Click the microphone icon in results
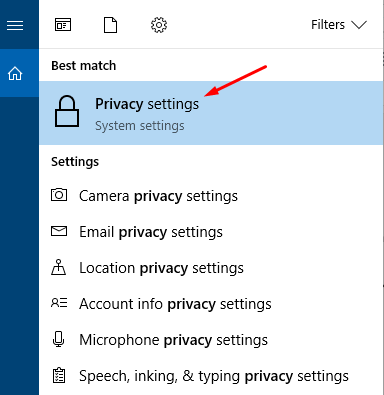This screenshot has height=395, width=384. (59, 339)
